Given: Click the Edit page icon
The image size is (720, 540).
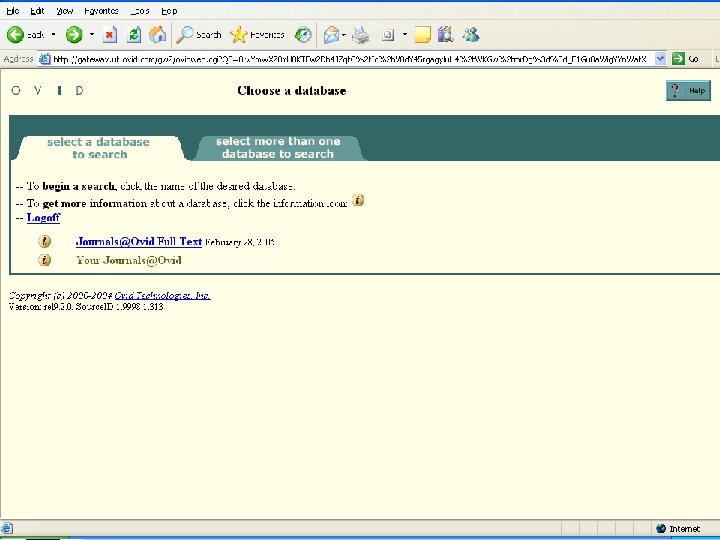Looking at the screenshot, I should [x=388, y=34].
